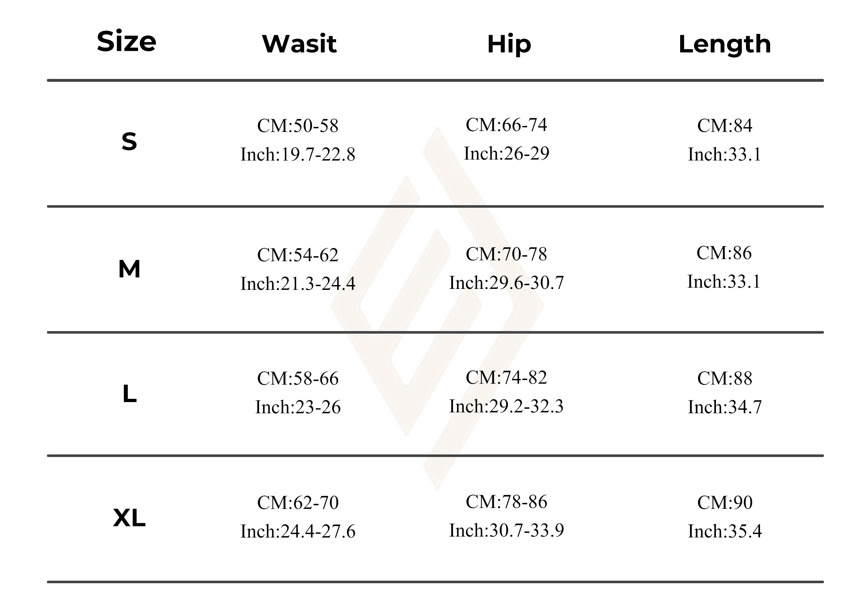Click length value Inch:34.7 for size L
This screenshot has height=604, width=868.
pyautogui.click(x=724, y=407)
